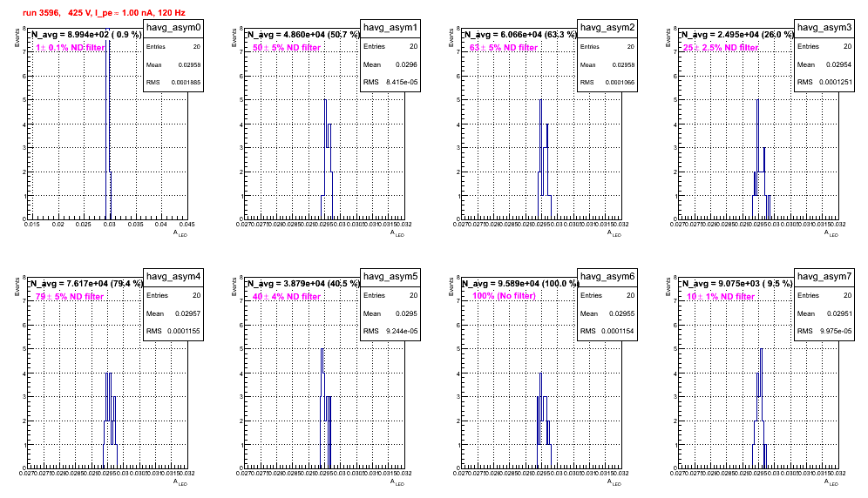
Task: Click the N_avg = 2.495e+04 label
Action: pyautogui.click(x=737, y=34)
